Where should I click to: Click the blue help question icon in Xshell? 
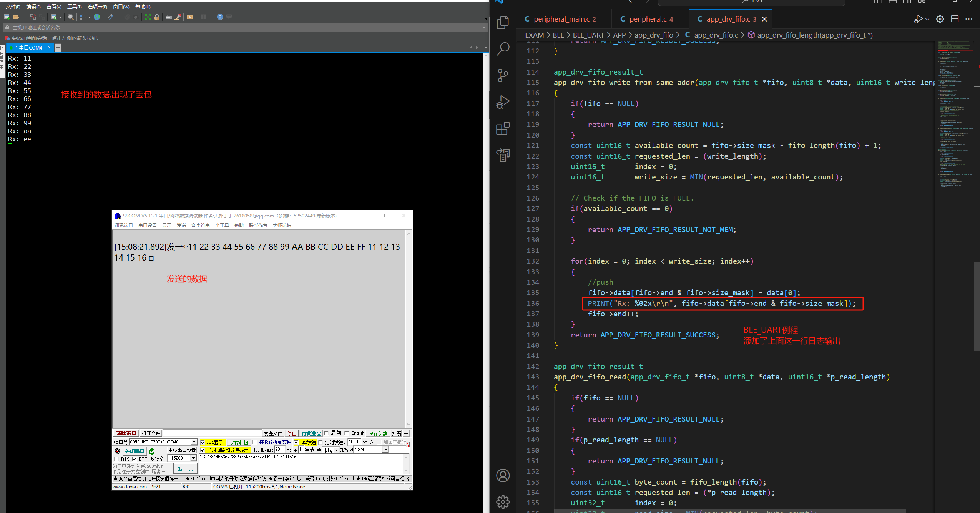(x=220, y=17)
